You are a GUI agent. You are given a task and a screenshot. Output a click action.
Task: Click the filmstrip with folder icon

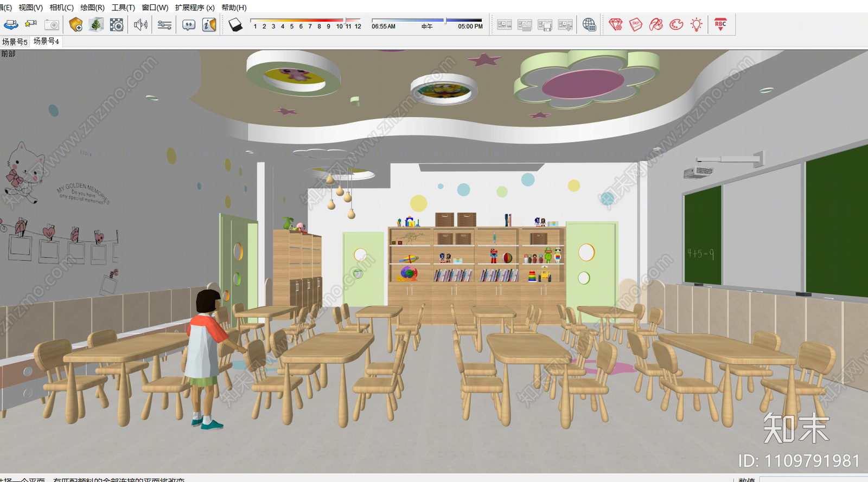[525, 25]
